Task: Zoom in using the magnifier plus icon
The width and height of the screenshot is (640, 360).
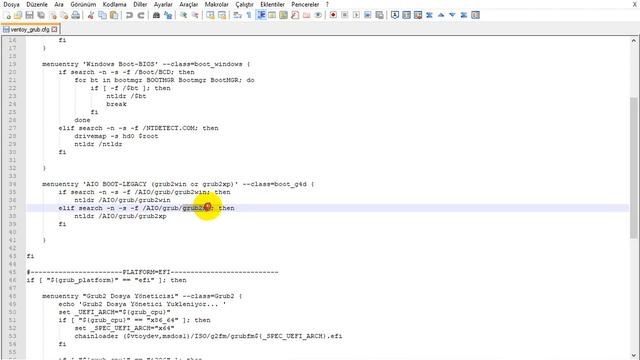Action: coord(183,15)
